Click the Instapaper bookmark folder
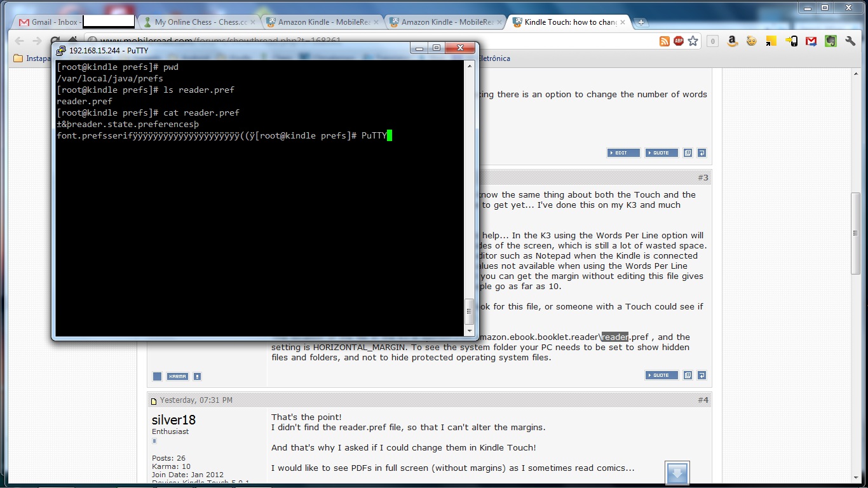The image size is (868, 488). click(x=32, y=58)
